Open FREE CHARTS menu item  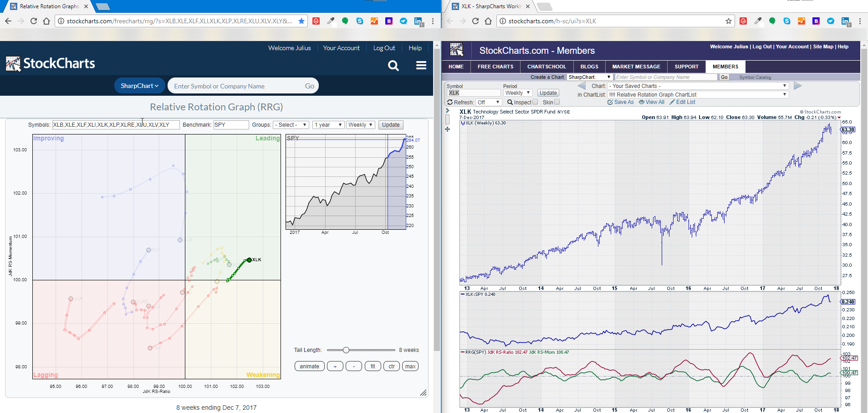point(495,67)
